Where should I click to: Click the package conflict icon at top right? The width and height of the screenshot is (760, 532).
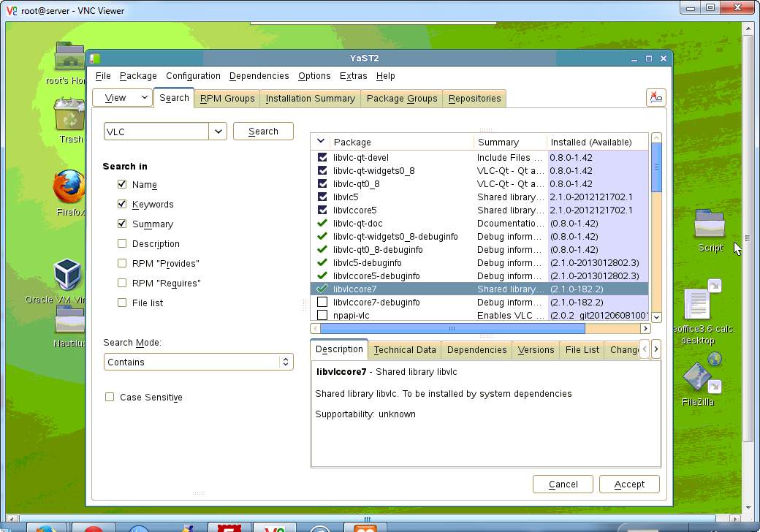click(x=655, y=97)
